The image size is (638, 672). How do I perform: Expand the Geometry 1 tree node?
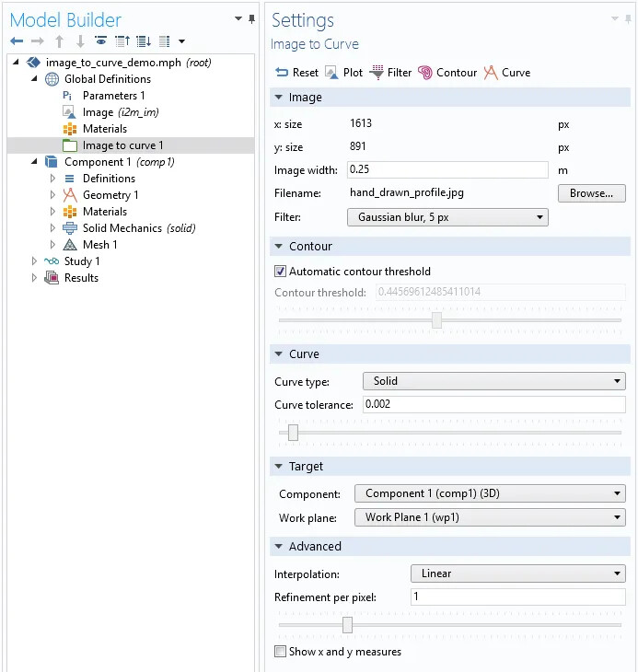[x=52, y=195]
